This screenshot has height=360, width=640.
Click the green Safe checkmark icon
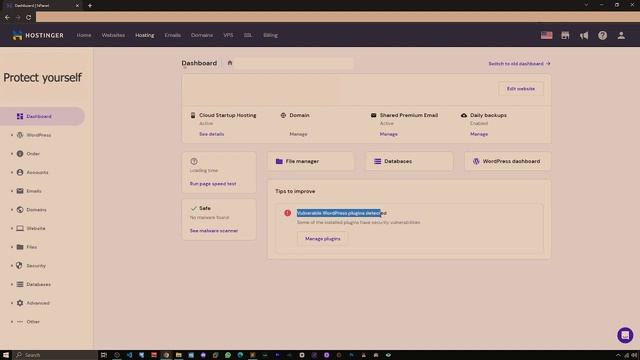tap(193, 208)
